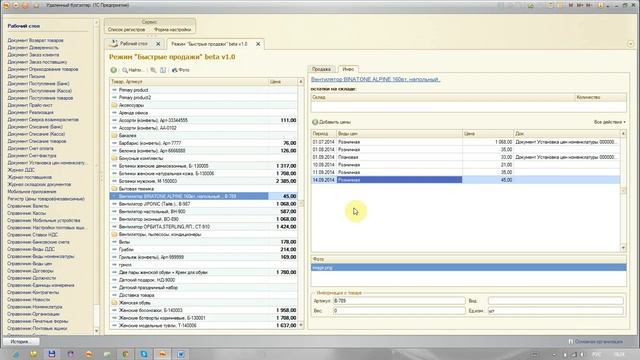Click the down arrow of product list scrollbar

(x=301, y=325)
